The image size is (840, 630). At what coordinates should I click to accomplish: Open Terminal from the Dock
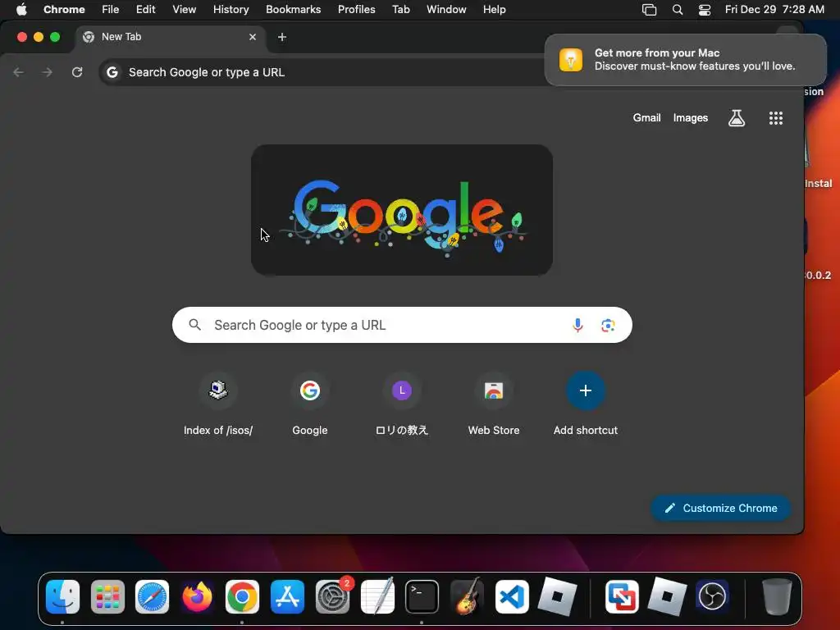(x=422, y=596)
